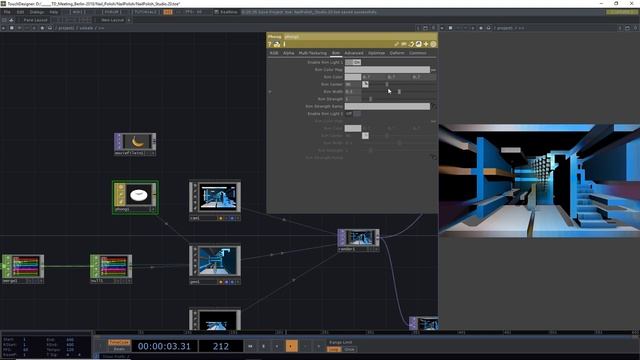This screenshot has height=360, width=640.
Task: Open the Rim Color swatch for light 1
Action: [x=353, y=77]
